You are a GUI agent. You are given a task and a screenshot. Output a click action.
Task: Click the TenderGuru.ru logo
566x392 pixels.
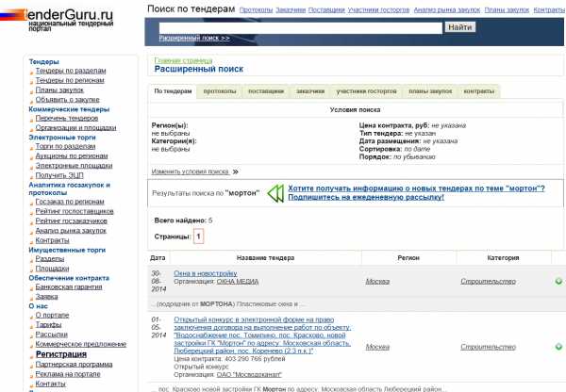point(57,19)
